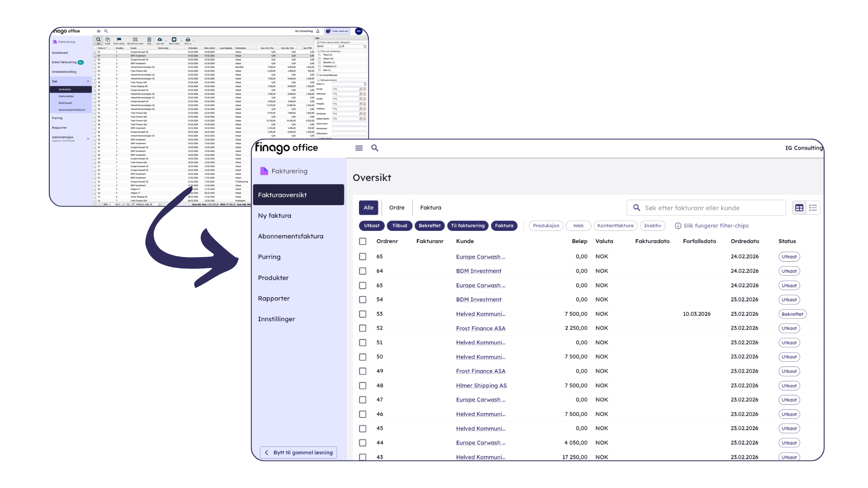
Task: Select the Alle tab in Oversikt
Action: [368, 208]
